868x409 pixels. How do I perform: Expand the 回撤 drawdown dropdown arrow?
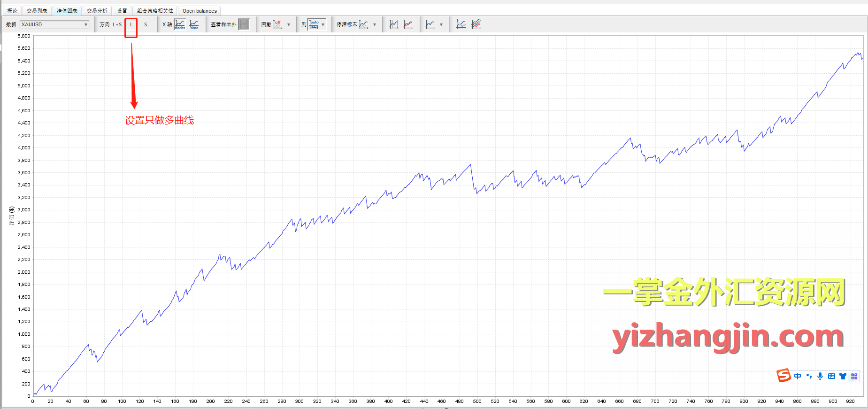(289, 24)
